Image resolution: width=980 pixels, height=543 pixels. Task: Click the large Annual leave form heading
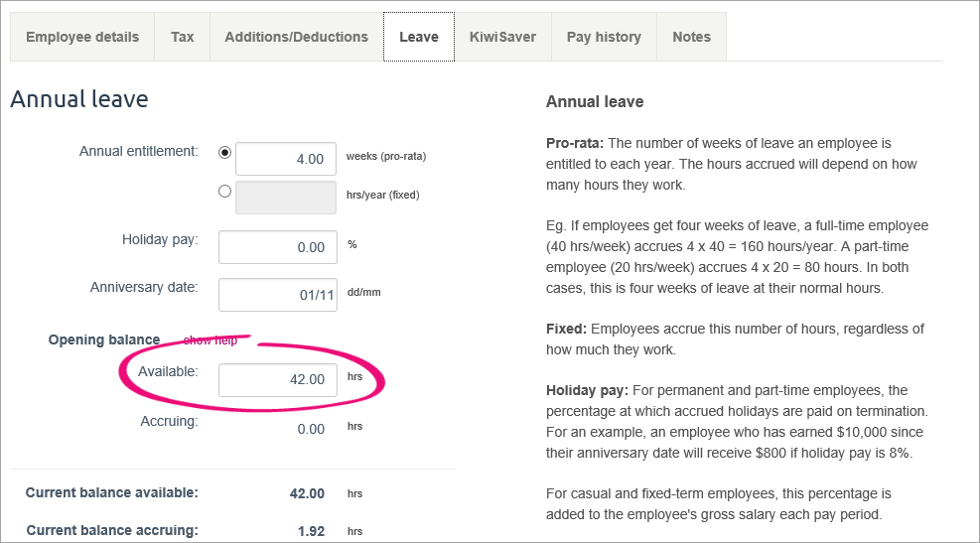point(79,99)
